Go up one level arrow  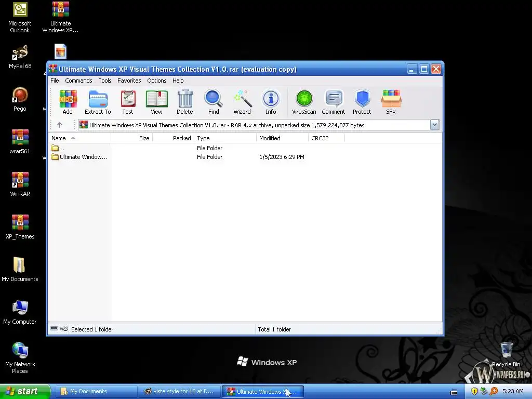60,125
